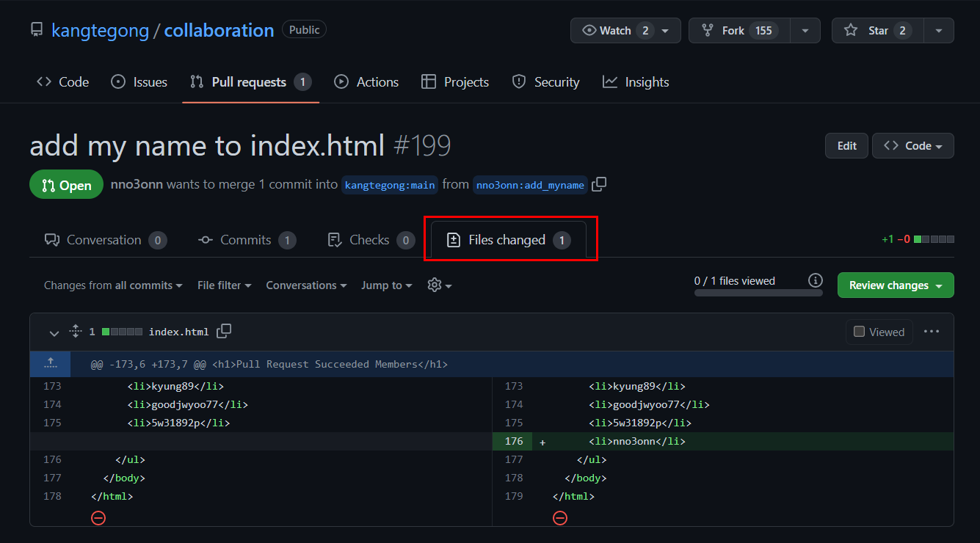This screenshot has width=980, height=543.
Task: Open diff view settings gear
Action: click(x=439, y=285)
